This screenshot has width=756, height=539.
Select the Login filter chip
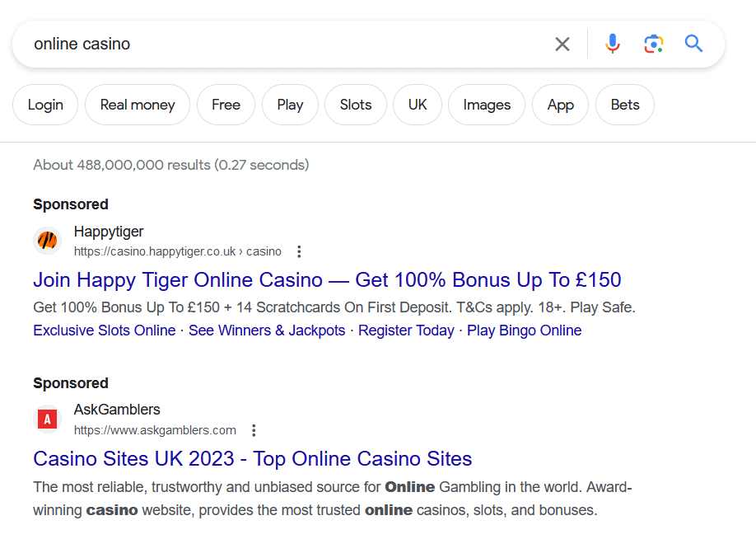[x=45, y=105]
